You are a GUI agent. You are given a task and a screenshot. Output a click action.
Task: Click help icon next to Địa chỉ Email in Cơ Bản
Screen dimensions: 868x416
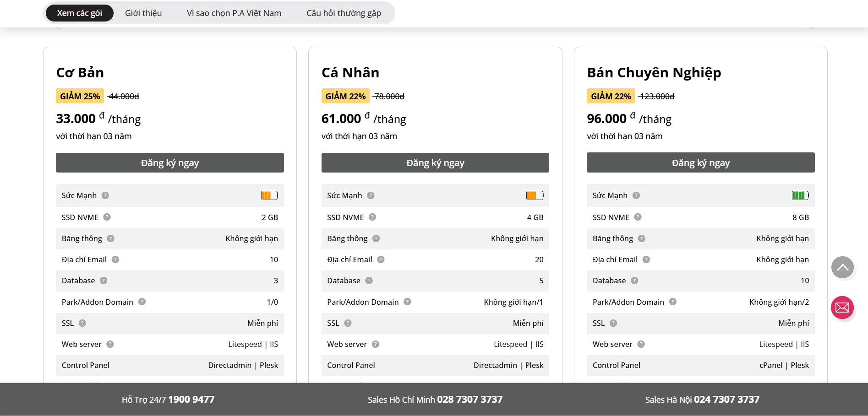tap(115, 259)
